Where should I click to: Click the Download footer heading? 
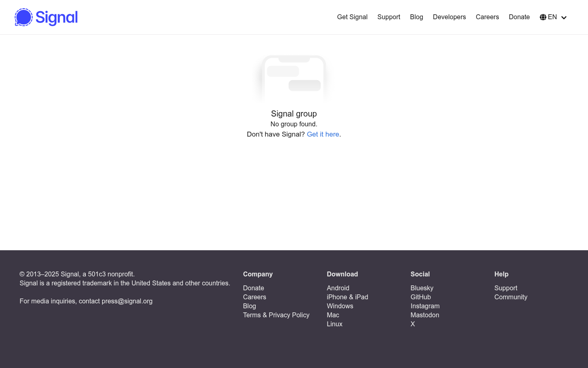pos(342,274)
